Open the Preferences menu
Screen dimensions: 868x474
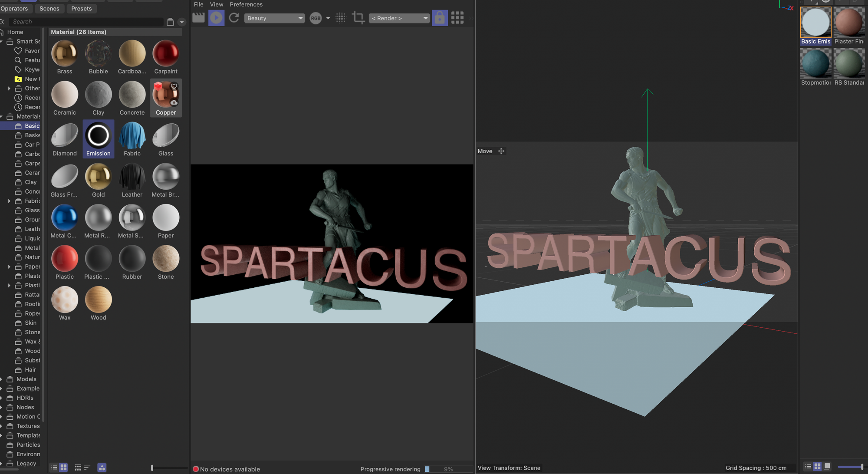click(246, 4)
